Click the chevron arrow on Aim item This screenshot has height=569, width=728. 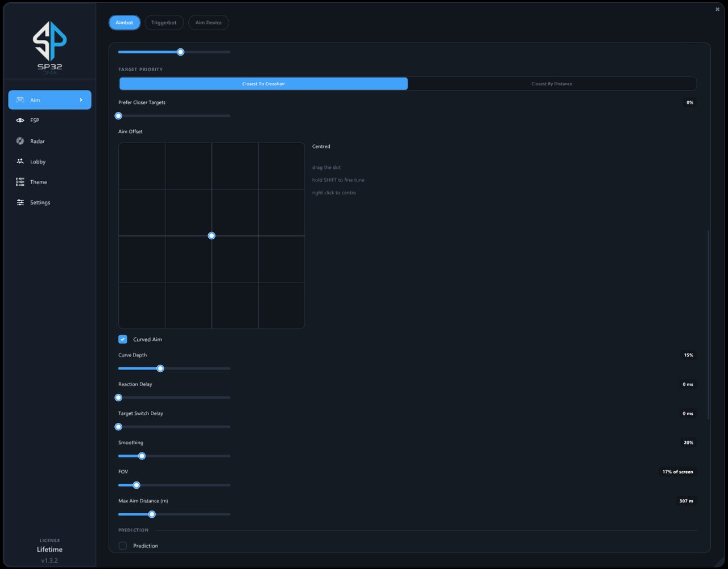(x=81, y=100)
